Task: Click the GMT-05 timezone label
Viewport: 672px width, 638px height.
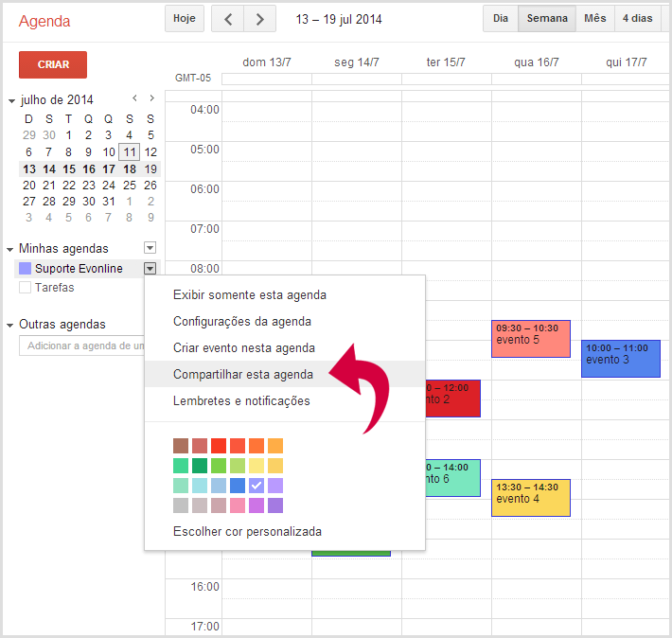Action: pyautogui.click(x=193, y=78)
